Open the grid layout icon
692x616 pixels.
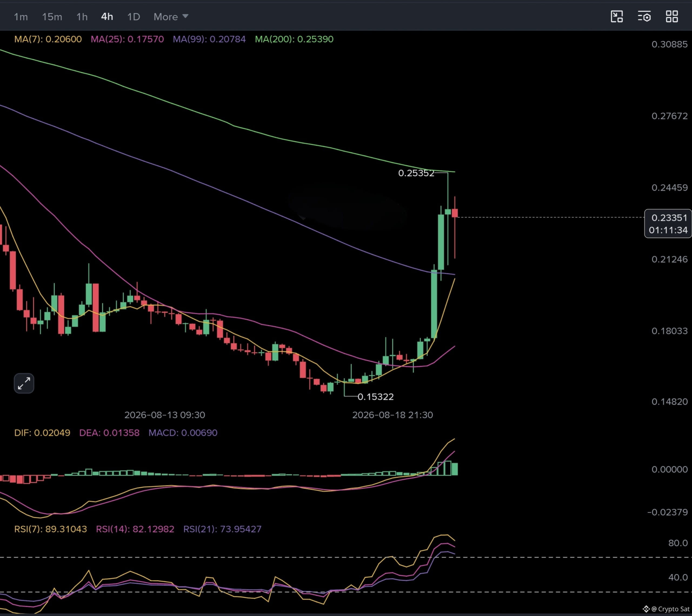click(672, 16)
